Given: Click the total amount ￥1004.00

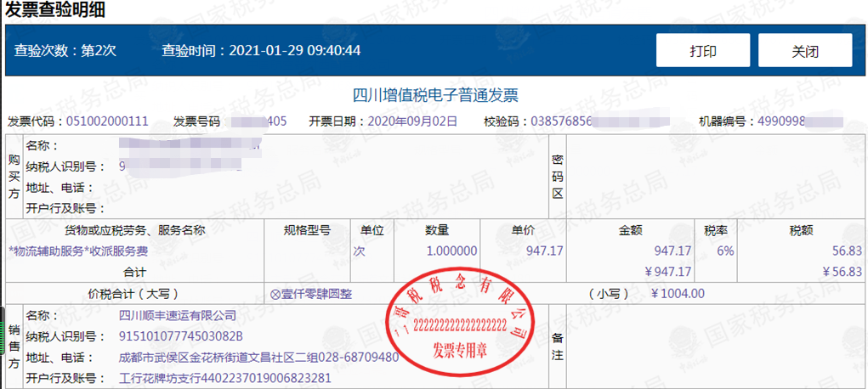Looking at the screenshot, I should (x=678, y=294).
